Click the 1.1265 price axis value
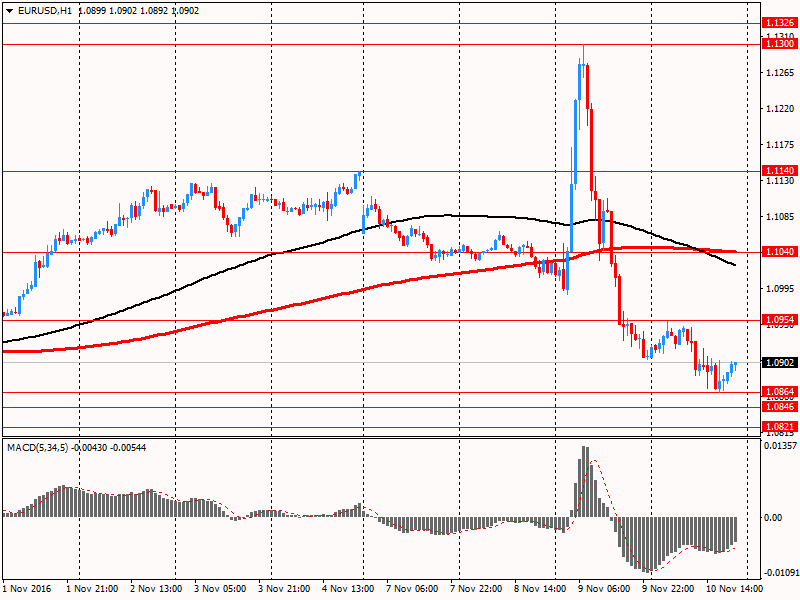The height and width of the screenshot is (600, 800). [778, 72]
